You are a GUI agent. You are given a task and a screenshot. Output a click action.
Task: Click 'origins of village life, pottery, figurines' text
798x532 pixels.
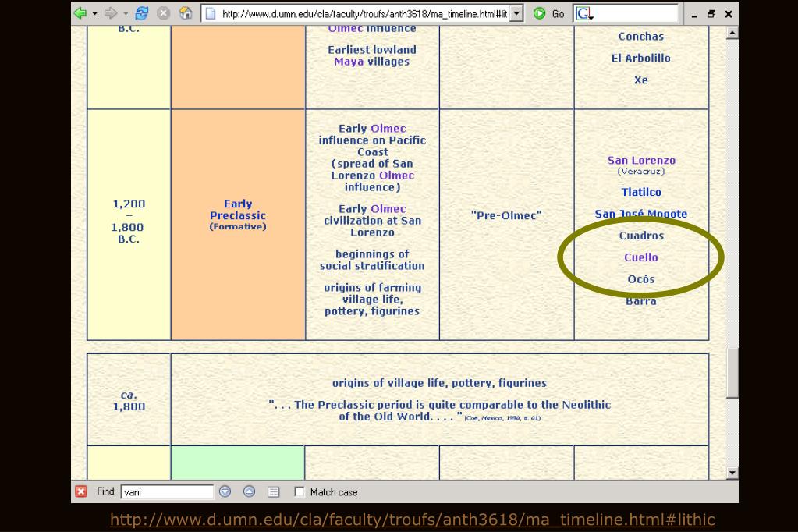pos(439,383)
